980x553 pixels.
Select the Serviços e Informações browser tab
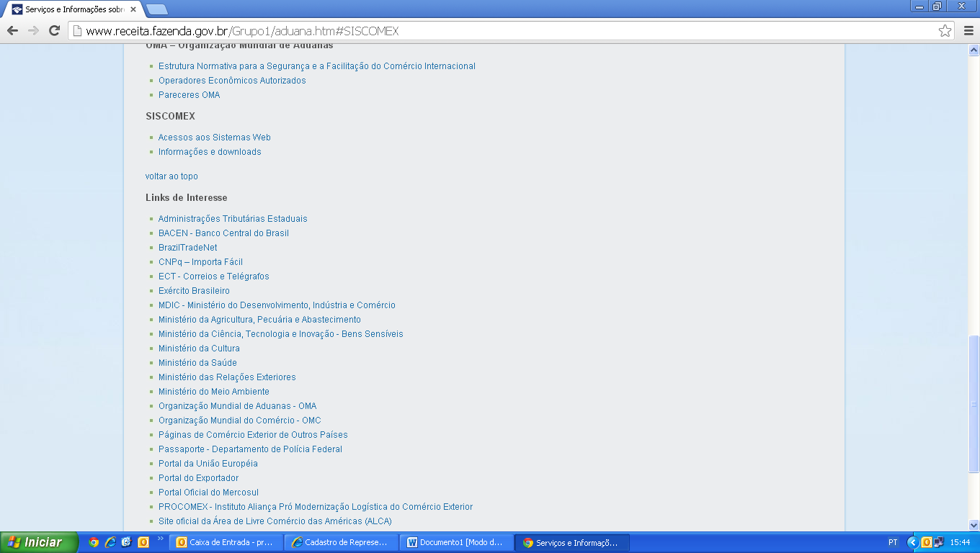point(73,9)
